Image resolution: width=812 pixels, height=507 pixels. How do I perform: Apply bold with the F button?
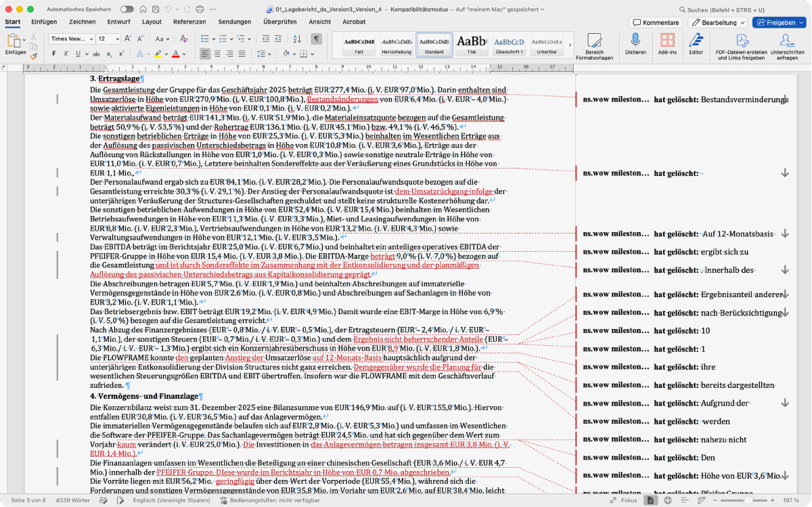point(54,54)
